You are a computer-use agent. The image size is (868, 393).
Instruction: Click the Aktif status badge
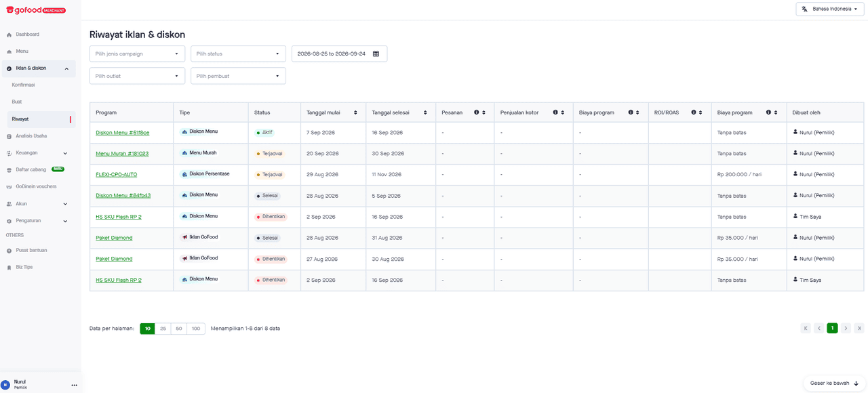[x=265, y=133]
